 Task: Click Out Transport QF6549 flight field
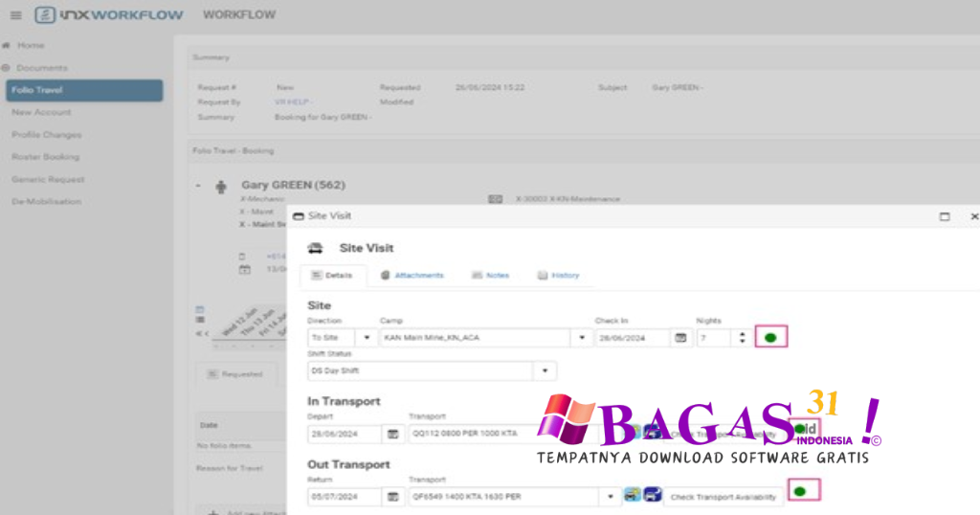pyautogui.click(x=503, y=498)
